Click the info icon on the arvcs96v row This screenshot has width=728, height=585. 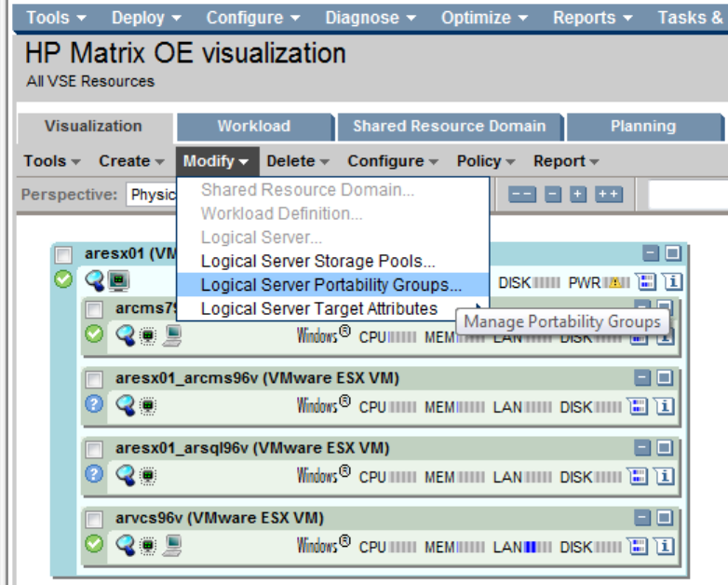[x=665, y=546]
